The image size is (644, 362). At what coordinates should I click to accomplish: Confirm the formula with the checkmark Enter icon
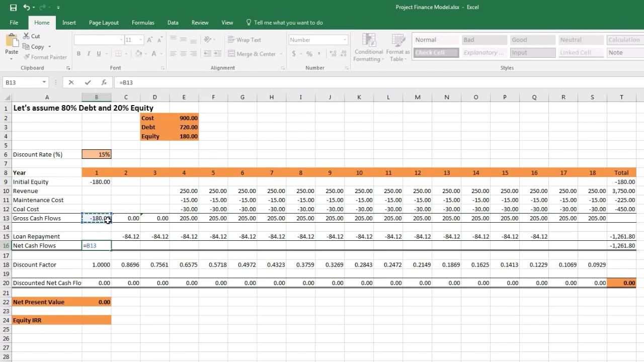click(88, 82)
